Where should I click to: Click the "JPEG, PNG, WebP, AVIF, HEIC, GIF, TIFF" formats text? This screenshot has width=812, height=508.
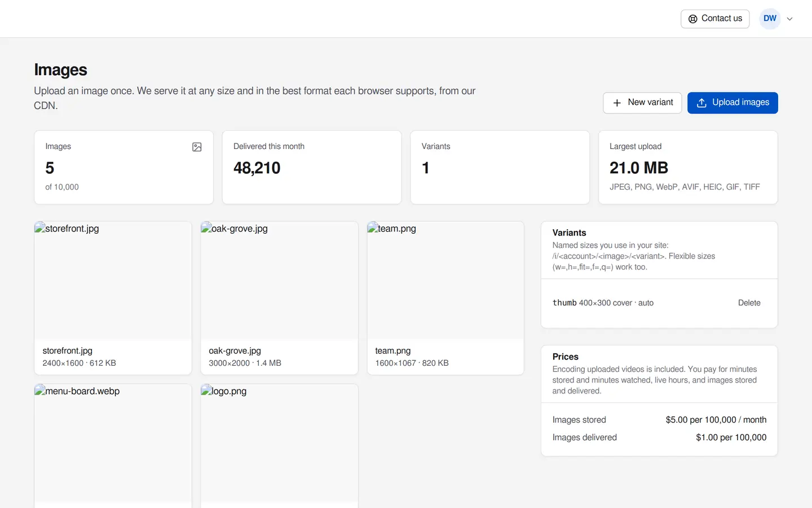(685, 187)
